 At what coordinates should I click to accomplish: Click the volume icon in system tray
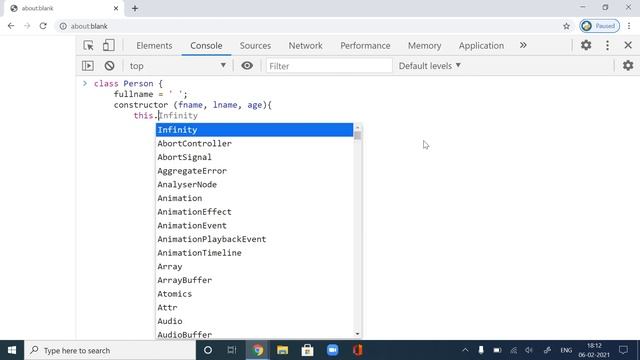pos(529,350)
